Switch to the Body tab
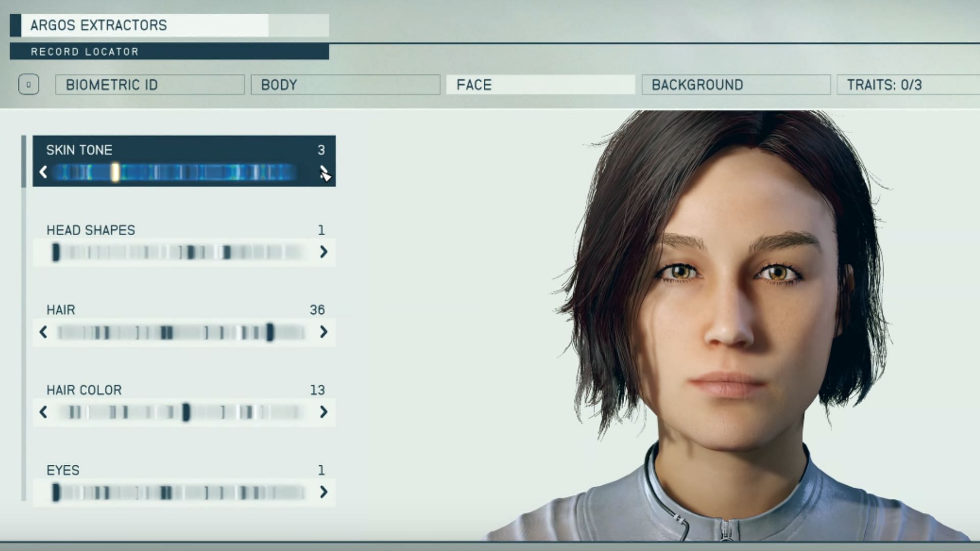The height and width of the screenshot is (551, 980). (345, 85)
